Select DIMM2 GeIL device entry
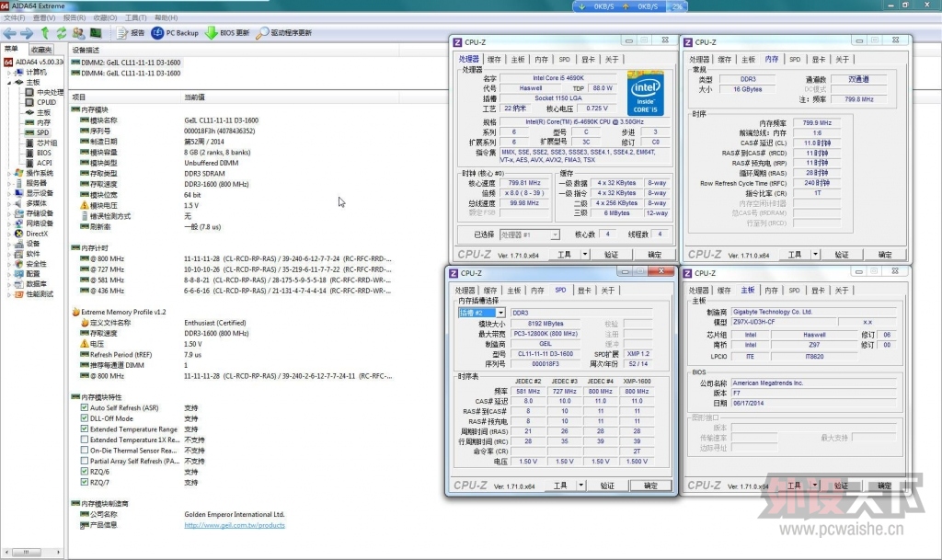Screen dimensions: 942x560 point(125,63)
